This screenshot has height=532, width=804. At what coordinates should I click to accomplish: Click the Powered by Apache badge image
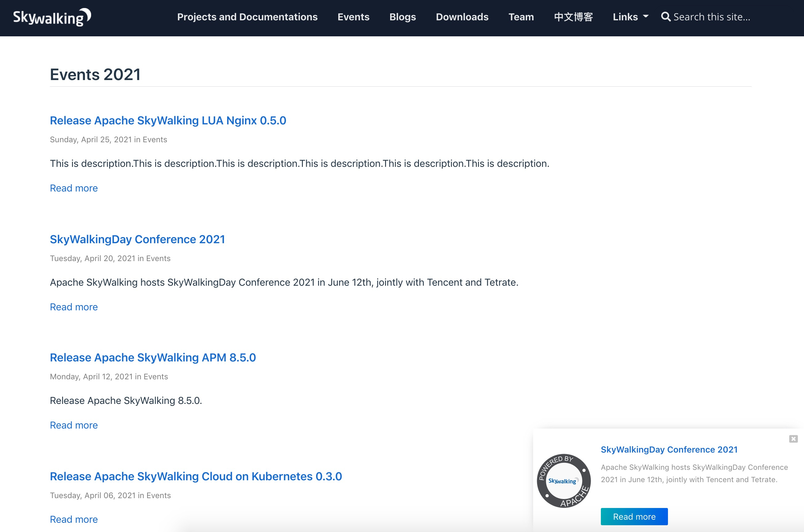(x=564, y=481)
